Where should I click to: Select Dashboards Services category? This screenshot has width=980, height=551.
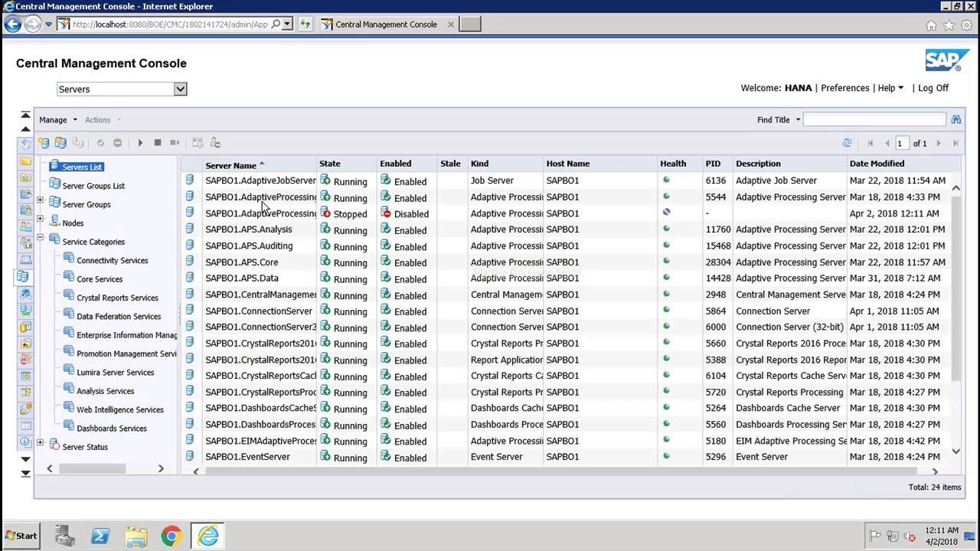112,429
